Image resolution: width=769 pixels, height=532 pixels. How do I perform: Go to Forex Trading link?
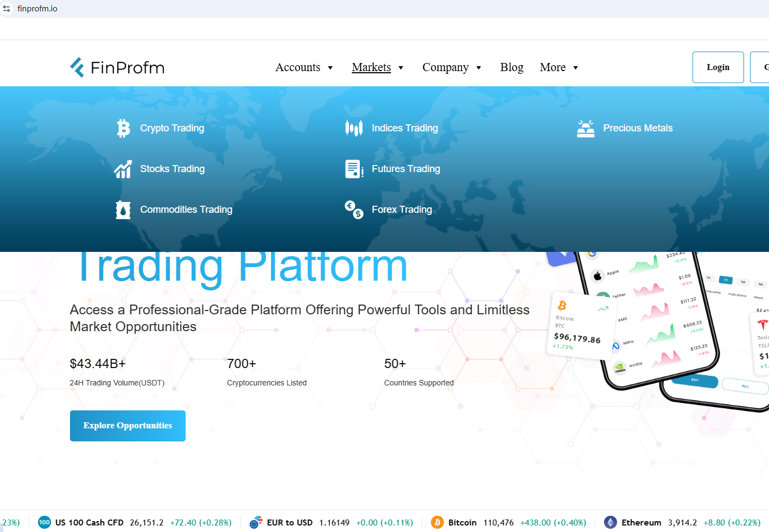[402, 210]
